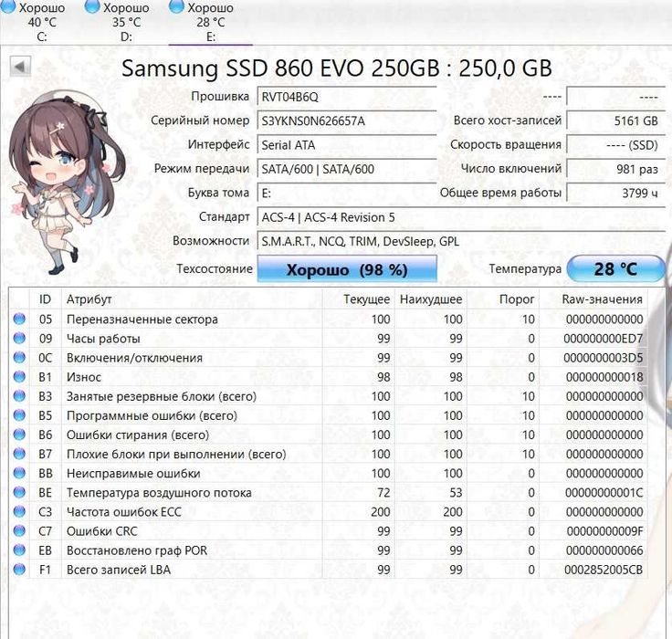Click the status orb of attribute BE

pyautogui.click(x=19, y=492)
